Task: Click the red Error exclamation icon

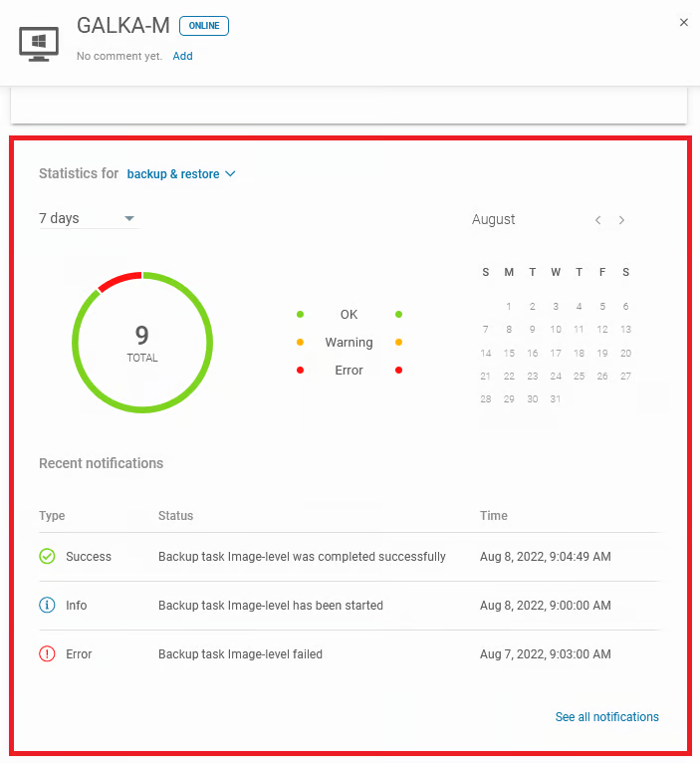Action: (x=48, y=654)
